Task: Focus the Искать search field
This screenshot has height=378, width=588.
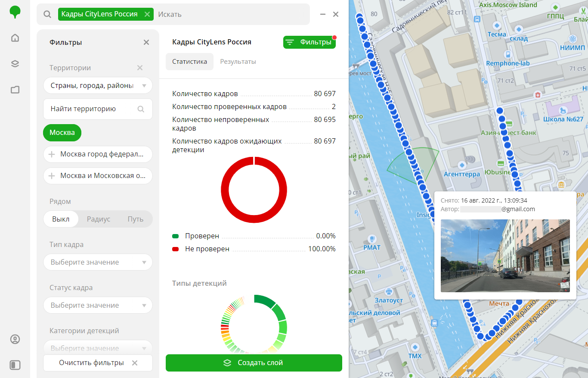Action: pos(231,14)
